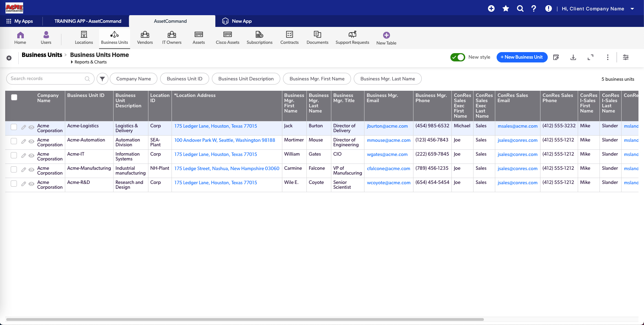Viewport: 644px width, 325px height.
Task: Open global search magnifier in header
Action: point(520,9)
